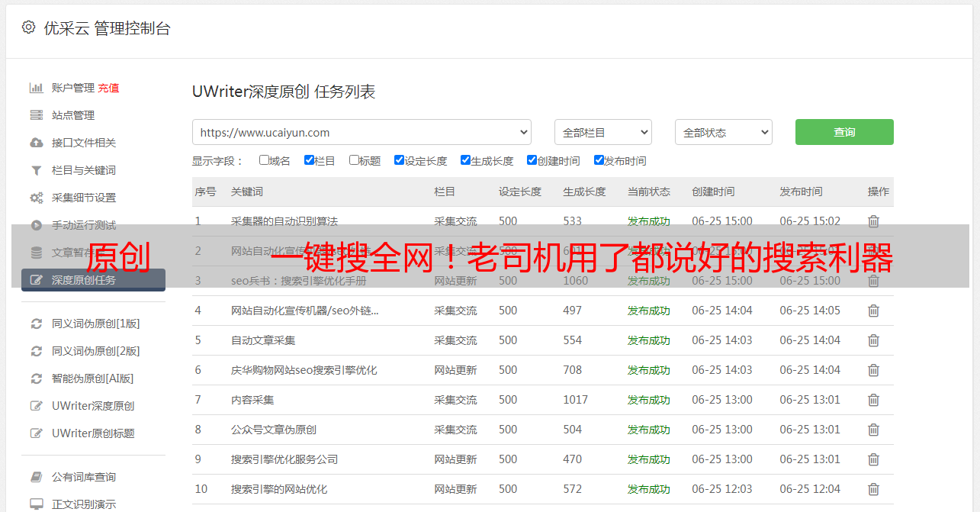
Task: Delete task row 庆华购物网站seo搜索引擎优化
Action: (x=873, y=370)
